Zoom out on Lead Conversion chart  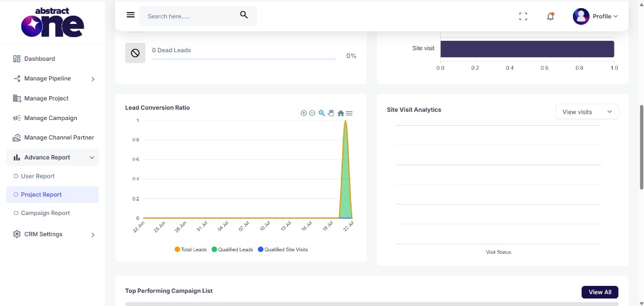(312, 113)
